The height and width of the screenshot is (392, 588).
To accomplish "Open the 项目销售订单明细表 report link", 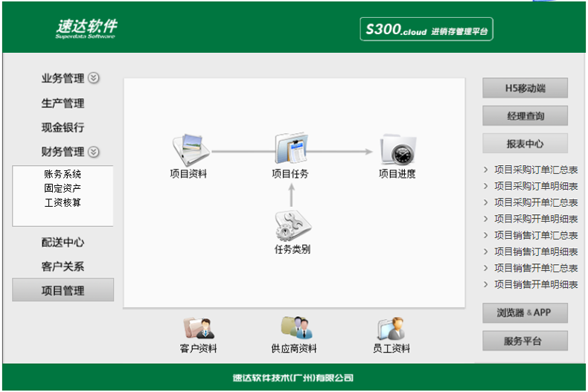I will pos(536,251).
